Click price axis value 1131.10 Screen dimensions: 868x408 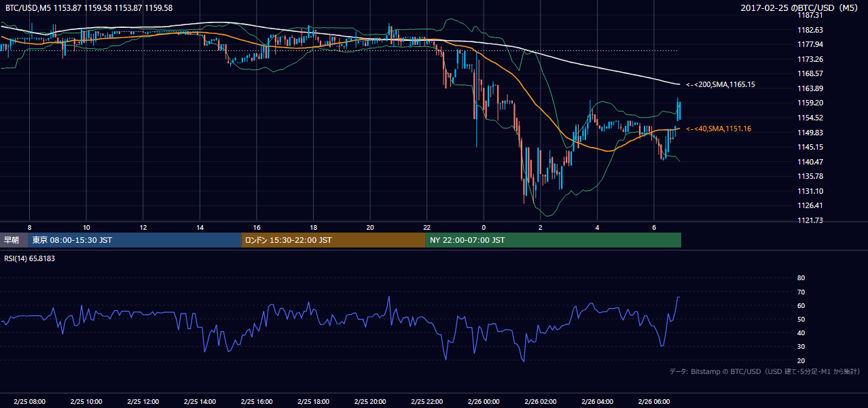point(810,191)
